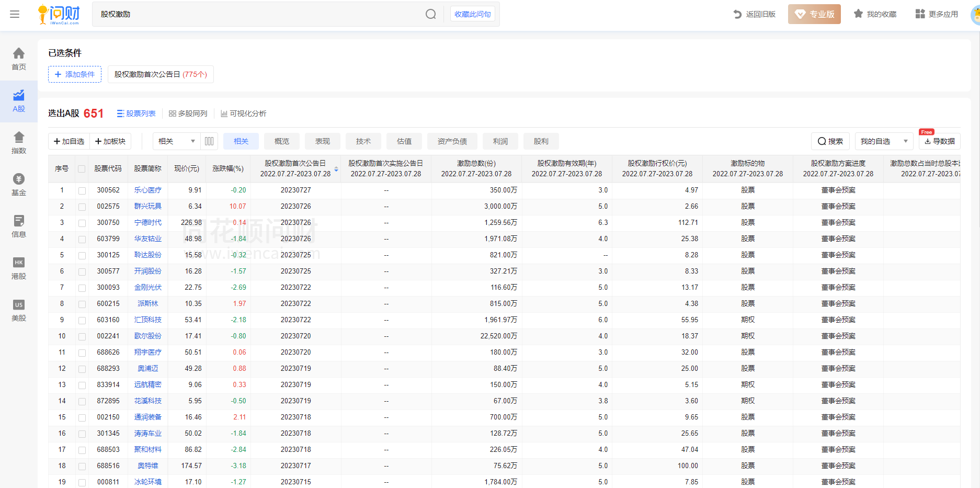Viewport: 980px width, 488px height.
Task: Select the 股利 tab
Action: 541,141
